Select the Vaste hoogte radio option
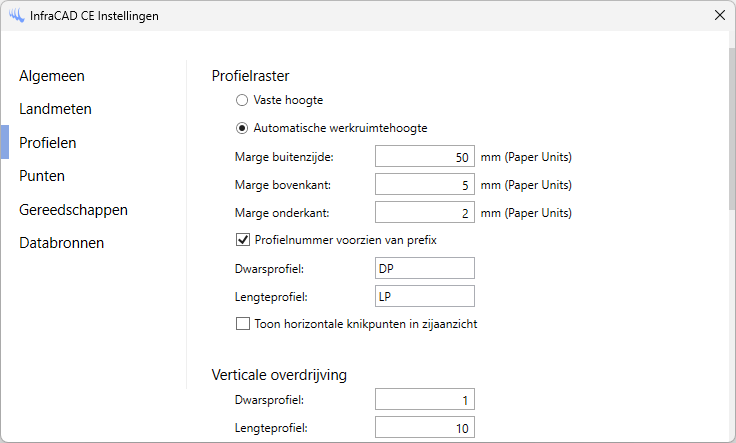This screenshot has height=443, width=736. point(241,100)
